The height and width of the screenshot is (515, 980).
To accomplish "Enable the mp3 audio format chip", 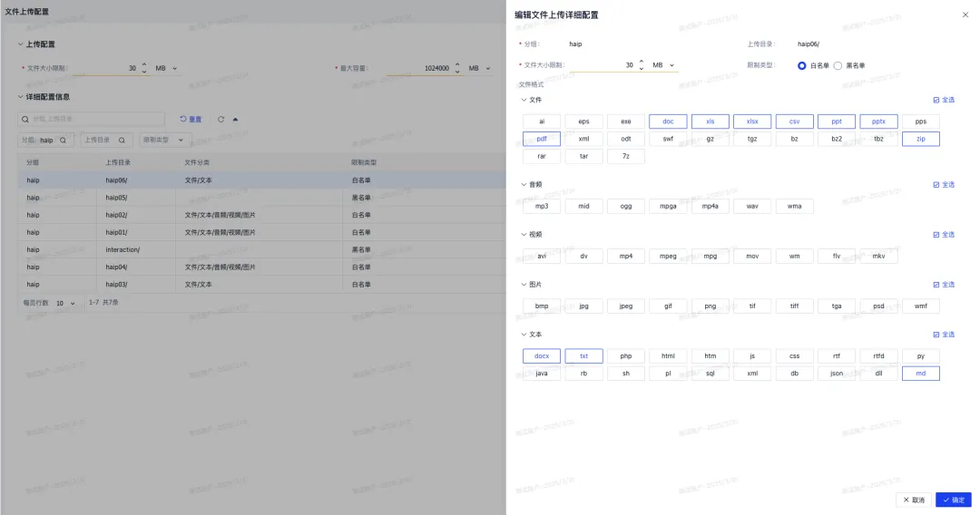I will [541, 206].
